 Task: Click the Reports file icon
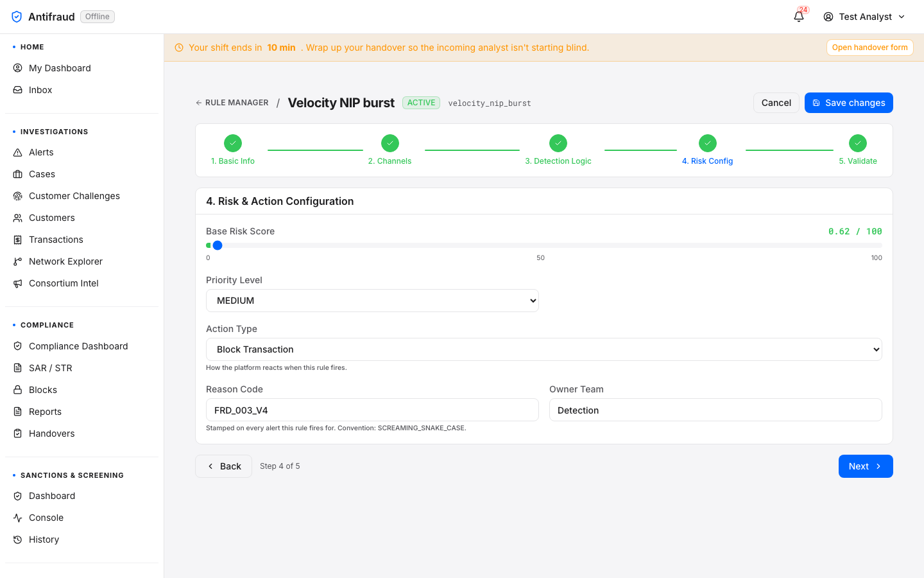[x=18, y=412]
